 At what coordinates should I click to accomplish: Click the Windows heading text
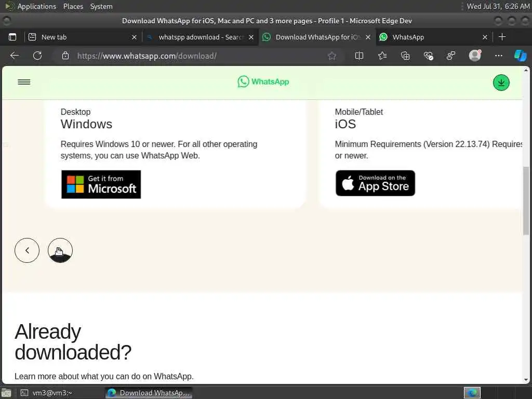(86, 124)
